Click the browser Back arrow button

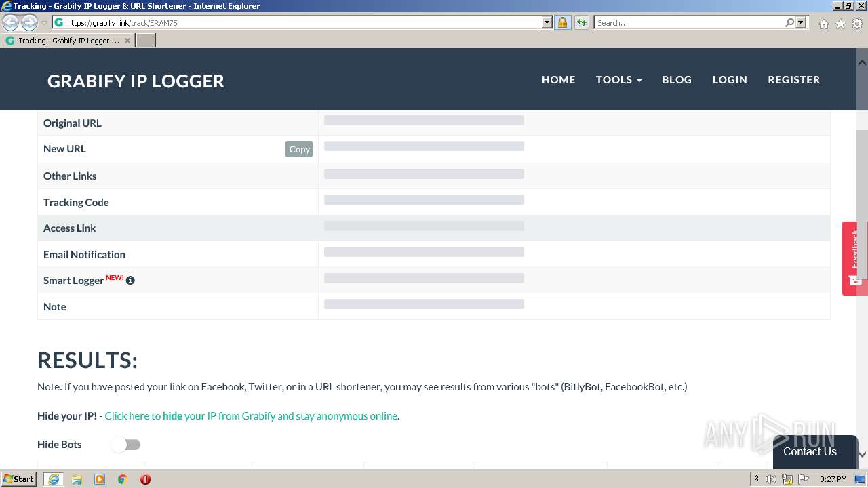pyautogui.click(x=11, y=22)
